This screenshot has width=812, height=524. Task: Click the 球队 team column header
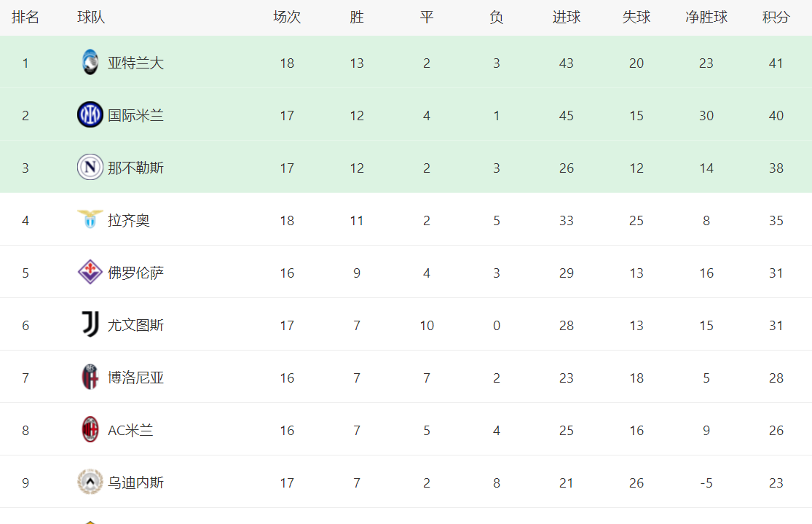click(91, 17)
